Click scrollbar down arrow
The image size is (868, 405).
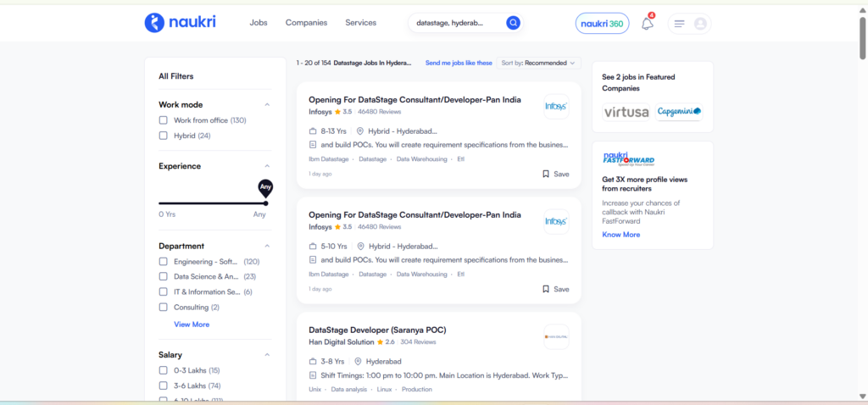(x=862, y=396)
